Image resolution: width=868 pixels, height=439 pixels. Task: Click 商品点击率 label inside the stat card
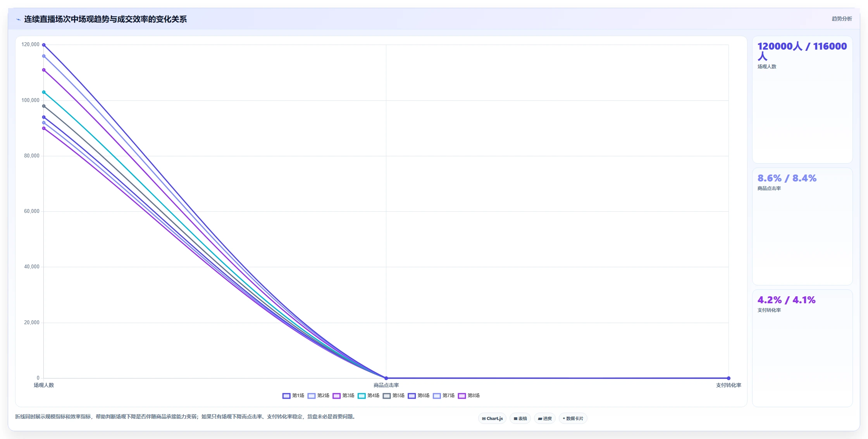click(x=769, y=188)
